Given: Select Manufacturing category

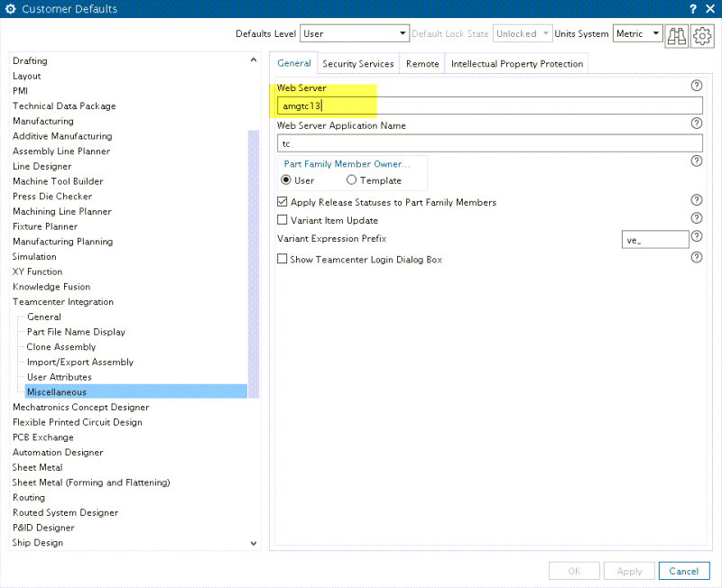Looking at the screenshot, I should [x=42, y=122].
